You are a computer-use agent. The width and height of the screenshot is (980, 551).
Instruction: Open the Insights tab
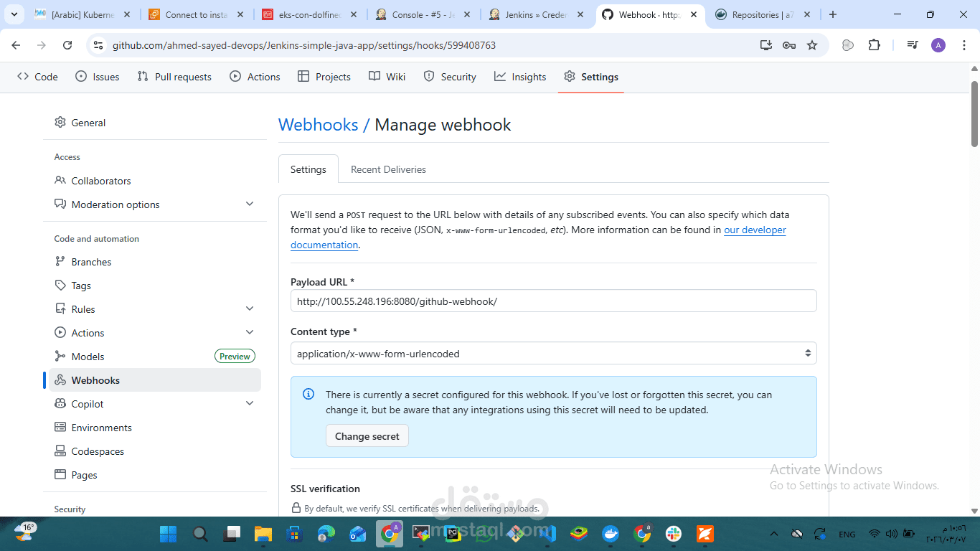click(x=520, y=77)
